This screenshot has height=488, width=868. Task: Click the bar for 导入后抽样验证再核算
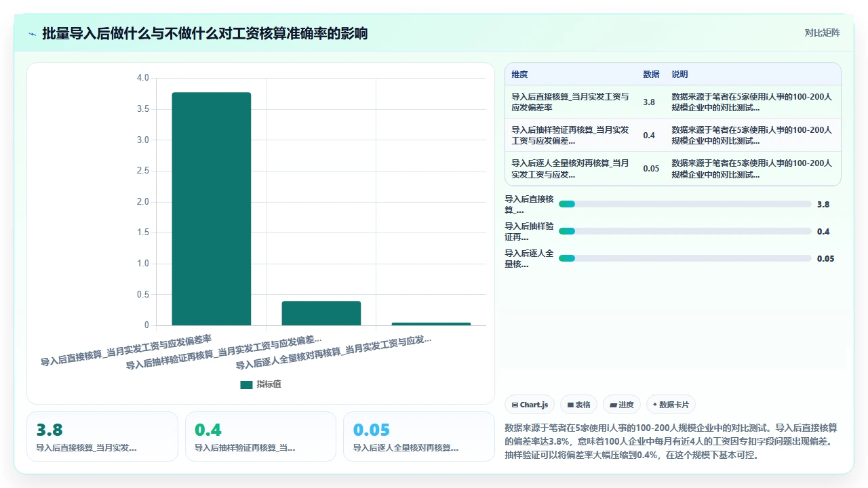pyautogui.click(x=321, y=313)
